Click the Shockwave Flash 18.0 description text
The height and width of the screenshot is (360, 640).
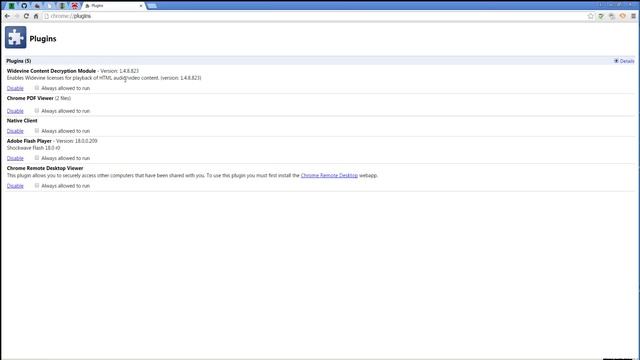pyautogui.click(x=33, y=148)
